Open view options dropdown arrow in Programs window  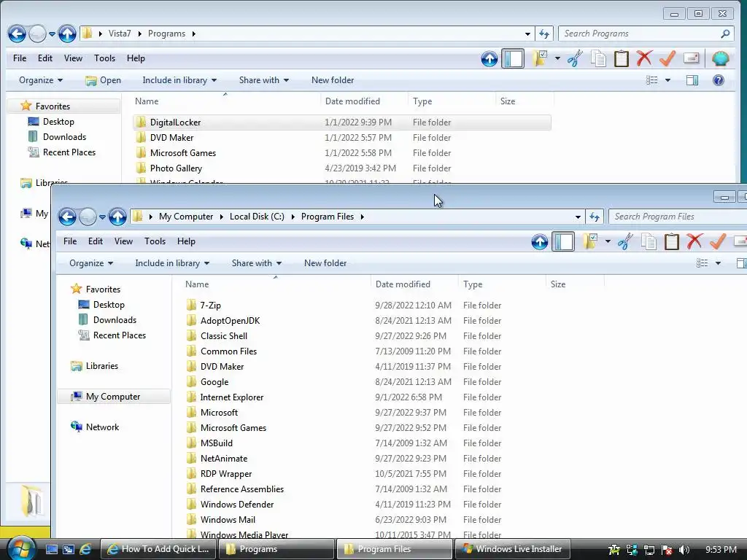pyautogui.click(x=667, y=80)
